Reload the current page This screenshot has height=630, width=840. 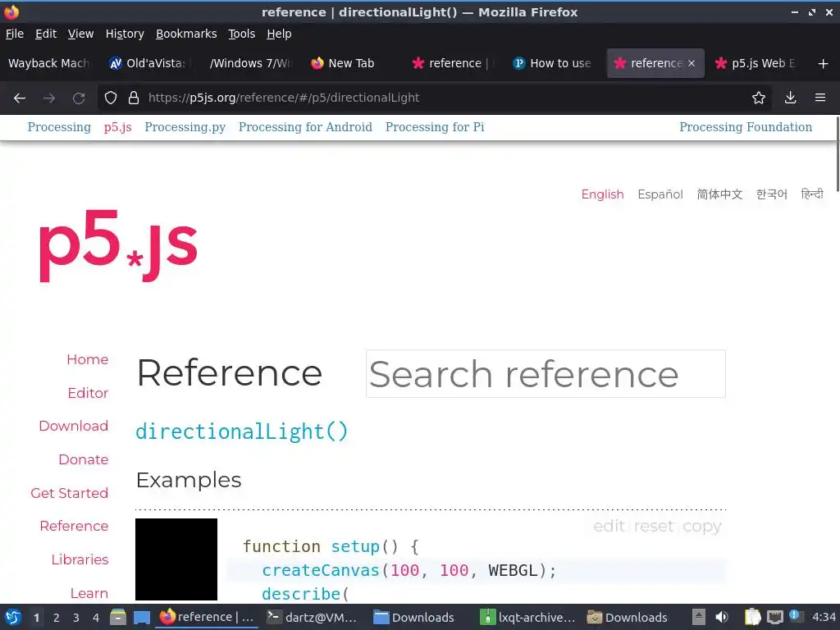click(x=79, y=98)
